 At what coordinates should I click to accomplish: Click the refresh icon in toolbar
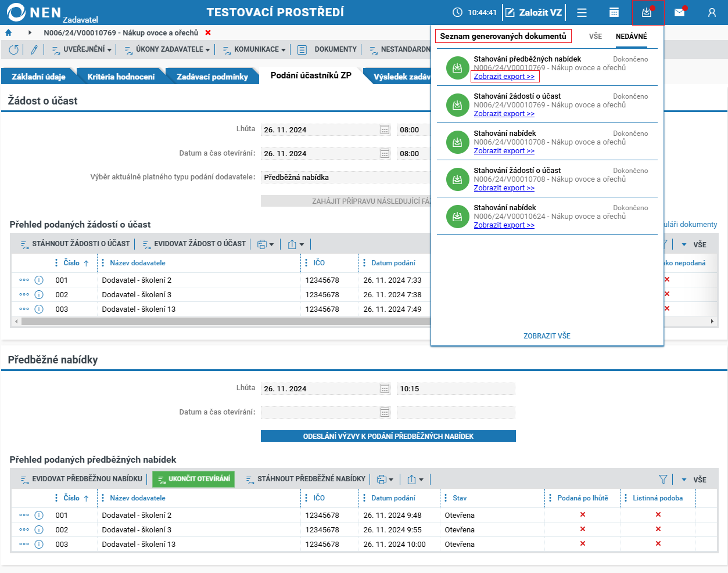click(x=14, y=50)
